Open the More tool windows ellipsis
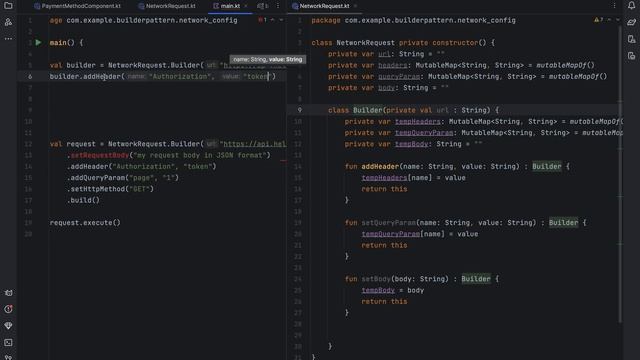Viewport: 640px width, 360px height. (x=8, y=39)
